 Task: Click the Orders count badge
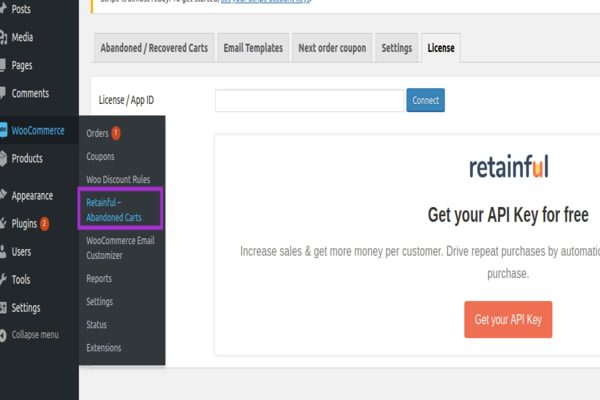[x=116, y=133]
